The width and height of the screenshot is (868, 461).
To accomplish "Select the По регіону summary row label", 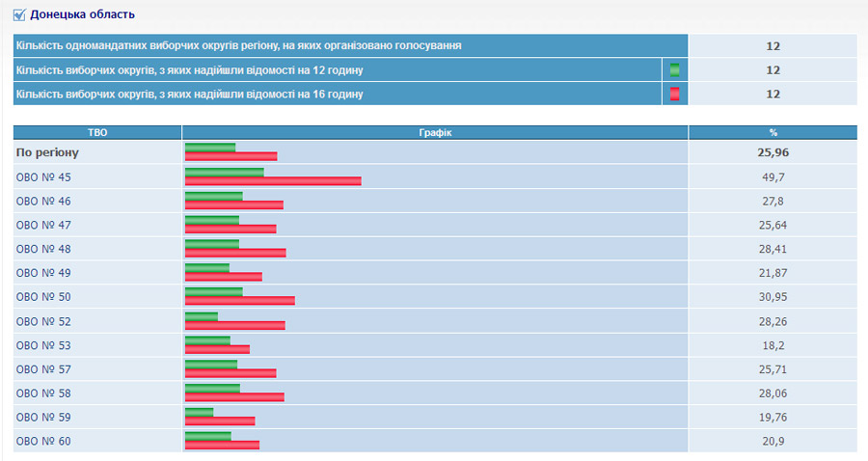I will pos(47,152).
